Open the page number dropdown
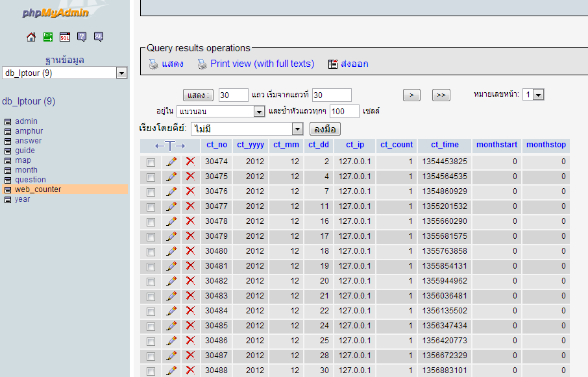This screenshot has height=377, width=588. click(533, 95)
